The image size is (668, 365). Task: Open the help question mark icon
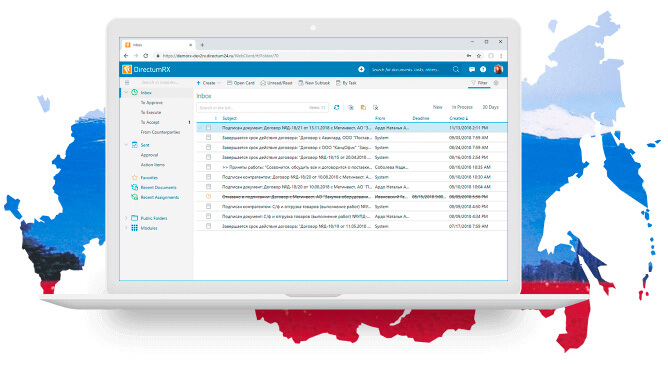point(483,69)
